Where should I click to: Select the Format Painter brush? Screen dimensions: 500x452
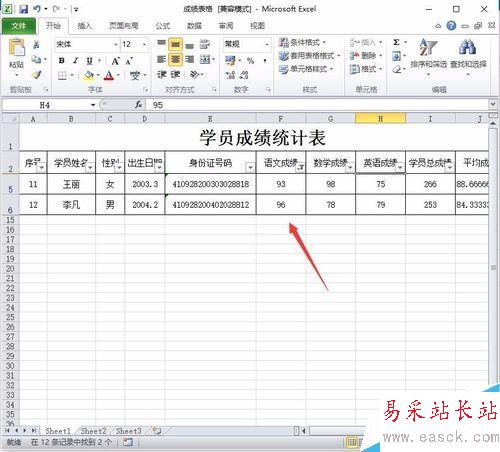point(36,75)
